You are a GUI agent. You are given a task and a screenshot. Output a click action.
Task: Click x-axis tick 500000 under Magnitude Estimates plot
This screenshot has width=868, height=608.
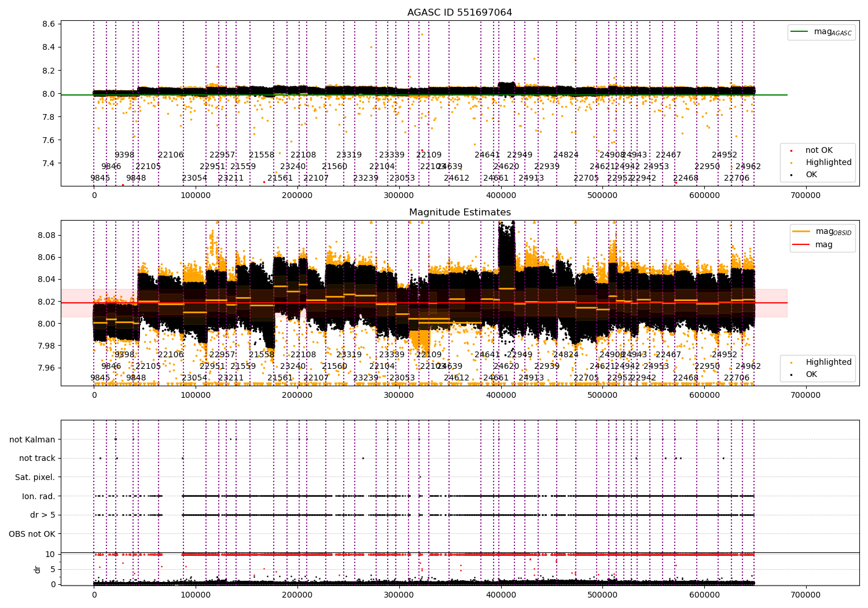click(602, 395)
